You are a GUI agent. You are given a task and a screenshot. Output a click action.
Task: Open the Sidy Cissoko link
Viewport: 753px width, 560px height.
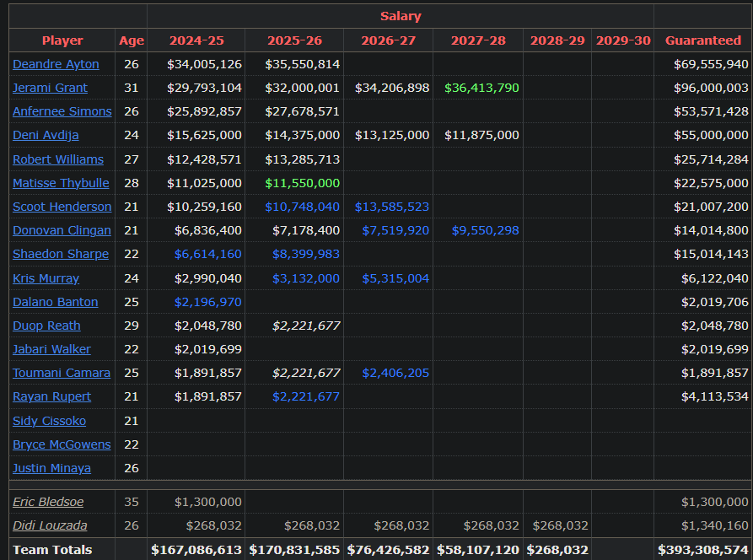(x=50, y=421)
